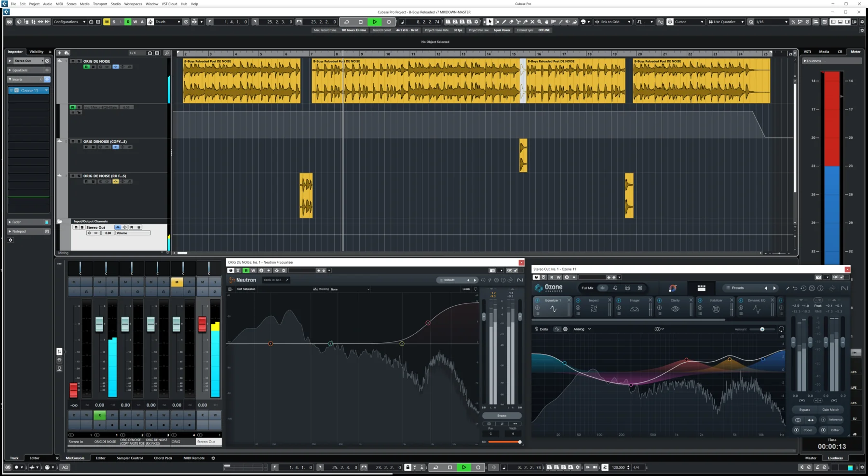The width and height of the screenshot is (868, 476).
Task: Open Ozone Master Assistant icon
Action: tap(672, 288)
